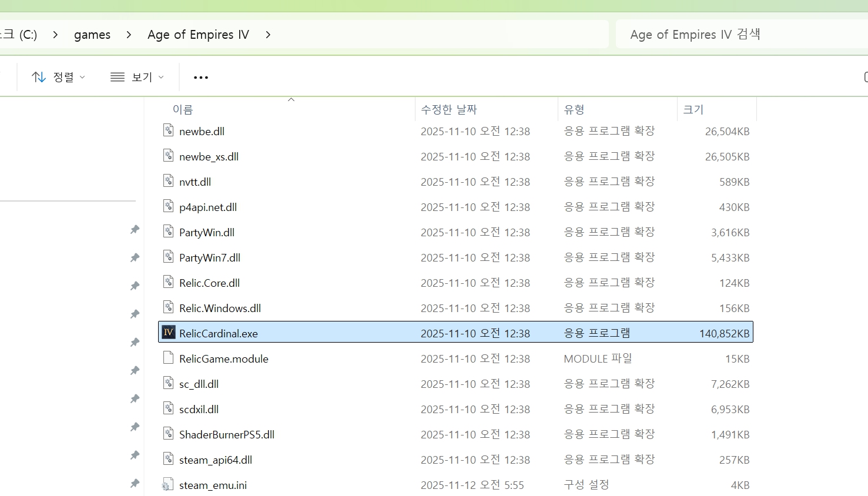Screen dimensions: 868x496
Task: Go to Age of Empires IV breadcrumb
Action: click(198, 35)
